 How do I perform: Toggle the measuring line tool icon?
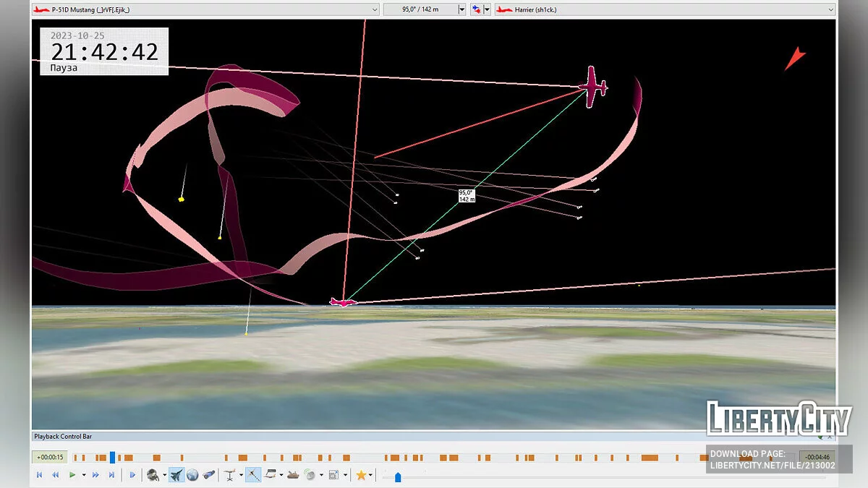pyautogui.click(x=253, y=475)
